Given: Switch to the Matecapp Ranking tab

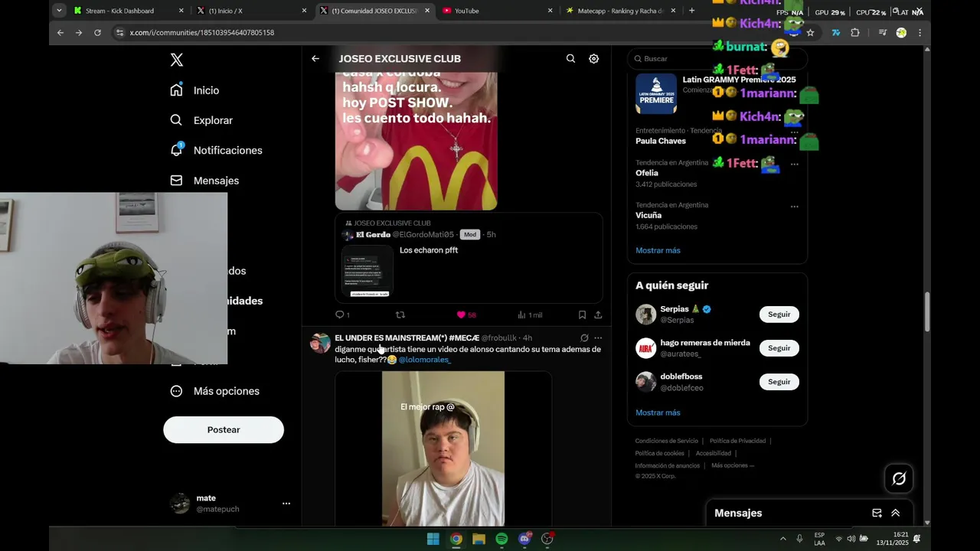Looking at the screenshot, I should [620, 11].
